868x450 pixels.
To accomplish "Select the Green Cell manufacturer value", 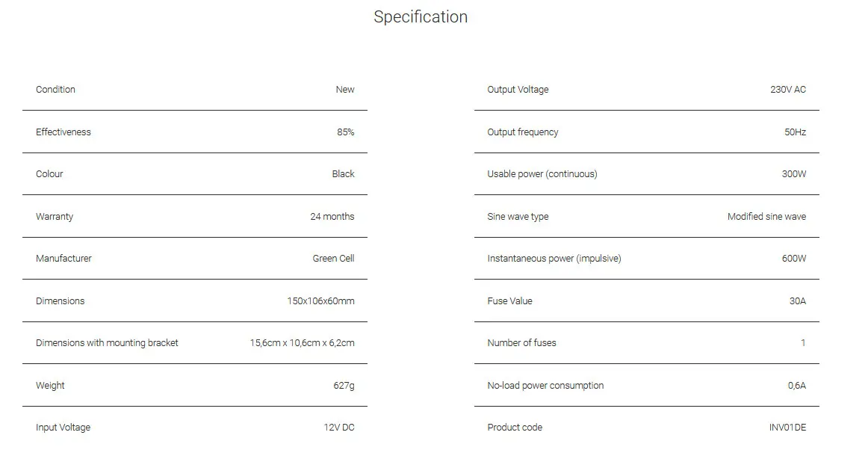I will 333,259.
